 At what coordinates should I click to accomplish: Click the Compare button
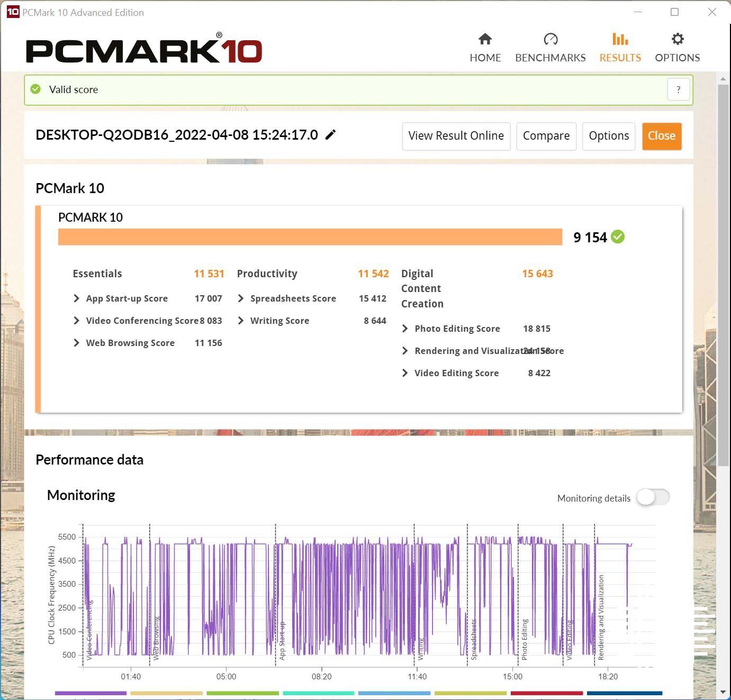click(546, 136)
